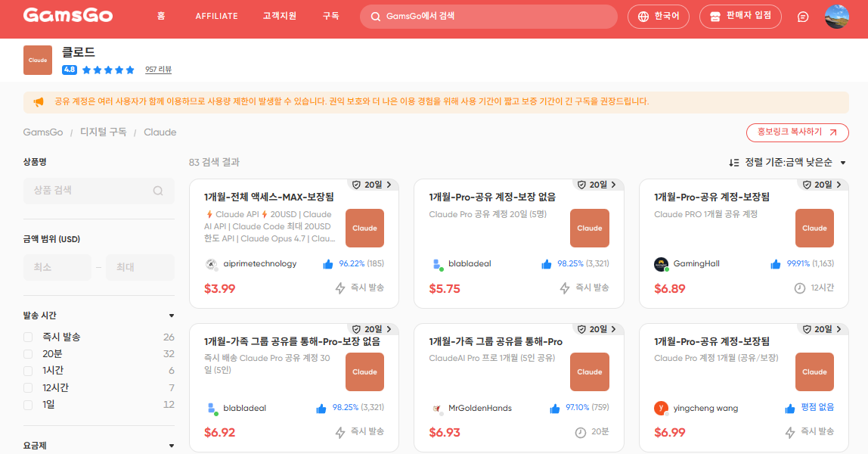Click the $3.99 card Claude thumbnail
This screenshot has width=868, height=454.
(364, 228)
